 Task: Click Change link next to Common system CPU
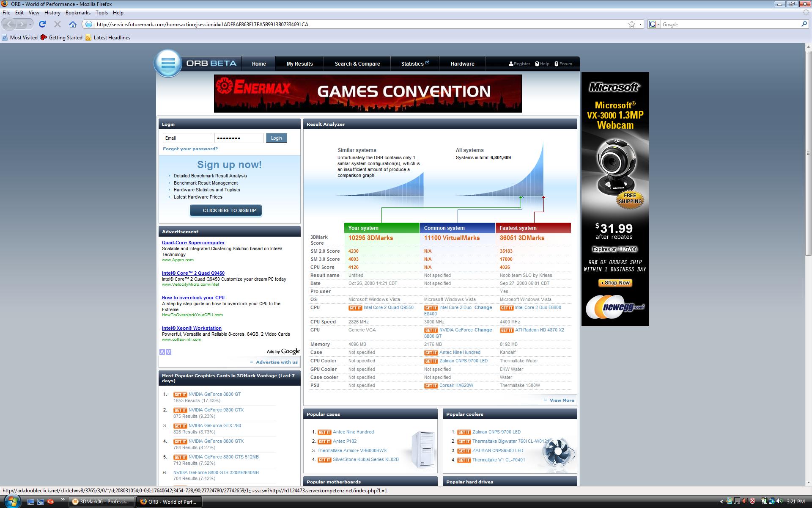[x=483, y=308]
